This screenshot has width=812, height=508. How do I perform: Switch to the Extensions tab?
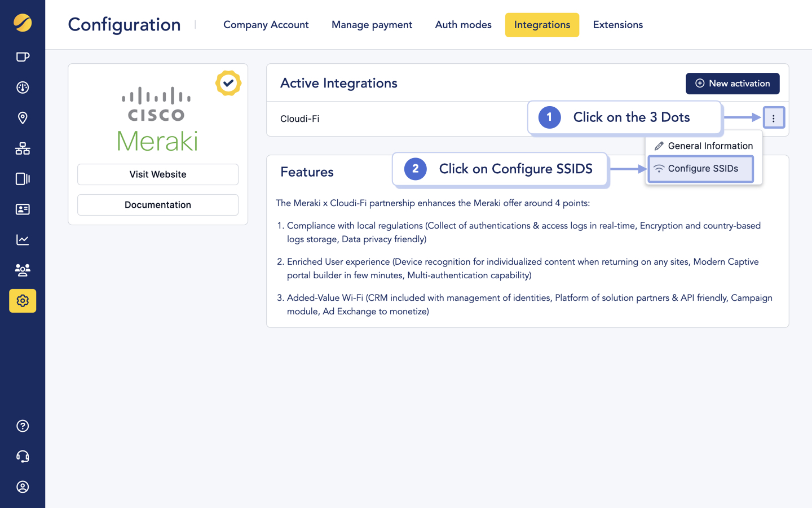(x=617, y=25)
